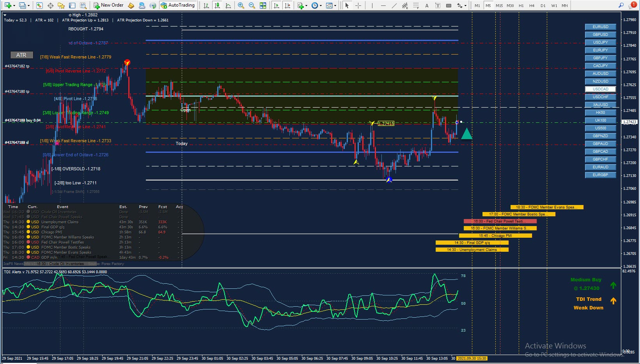This screenshot has height=364, width=640.
Task: Open the Templates icon
Action: tap(329, 5)
